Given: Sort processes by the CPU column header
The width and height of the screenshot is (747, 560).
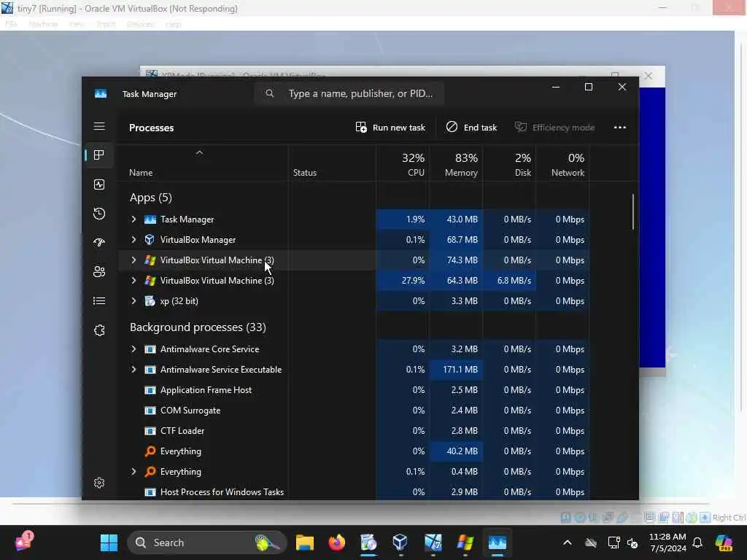Looking at the screenshot, I should click(x=403, y=164).
